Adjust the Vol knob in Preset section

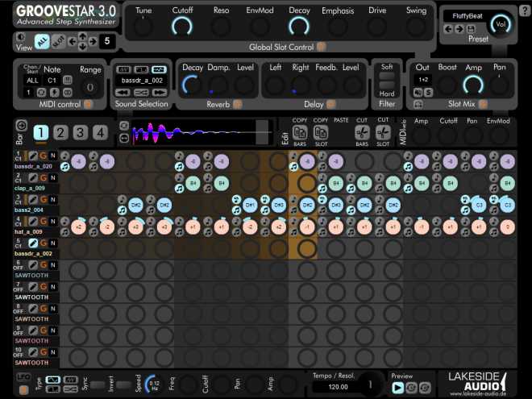pos(501,24)
